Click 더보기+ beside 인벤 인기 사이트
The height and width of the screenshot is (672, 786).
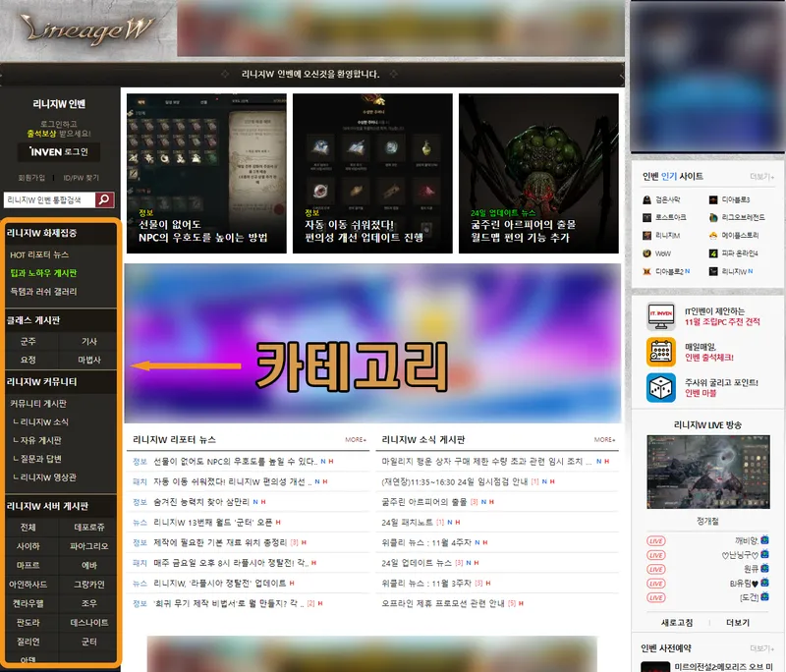tap(762, 177)
